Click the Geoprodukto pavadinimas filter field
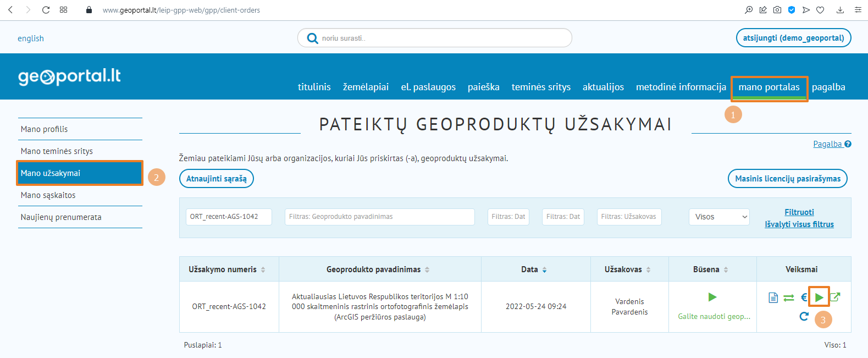The width and height of the screenshot is (868, 358). [x=379, y=217]
